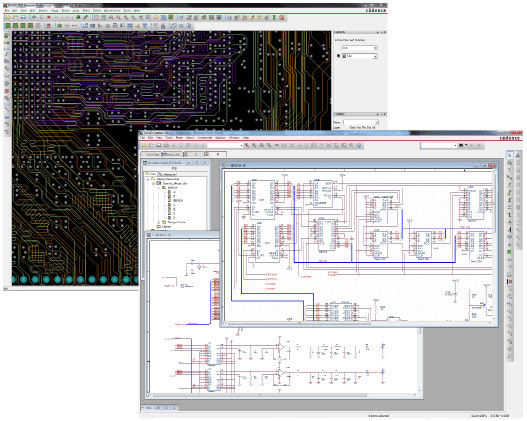The image size is (527, 421).
Task: Click the first green layer square in PCB toolbar
Action: click(x=8, y=26)
